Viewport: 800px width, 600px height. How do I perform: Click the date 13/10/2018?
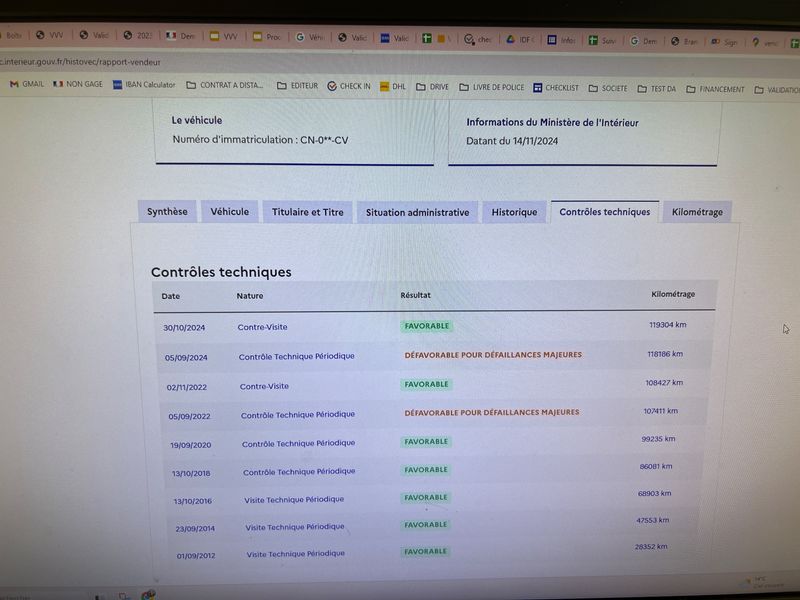pyautogui.click(x=191, y=473)
